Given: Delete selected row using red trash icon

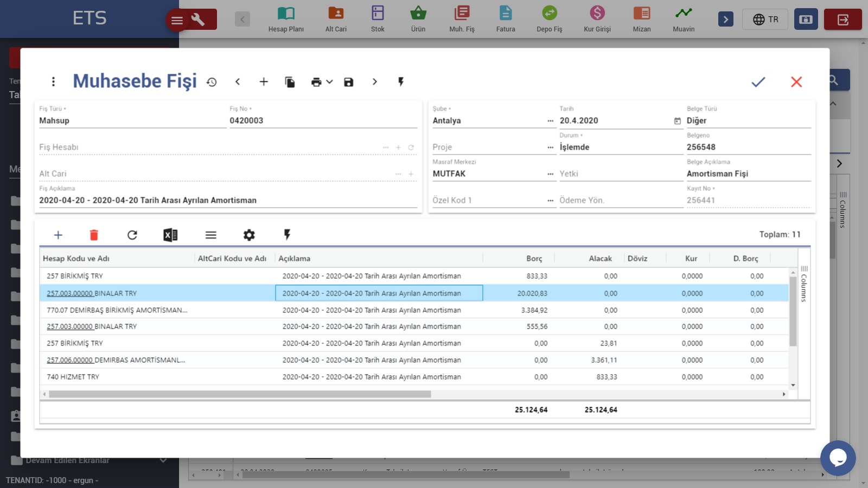Looking at the screenshot, I should point(94,235).
